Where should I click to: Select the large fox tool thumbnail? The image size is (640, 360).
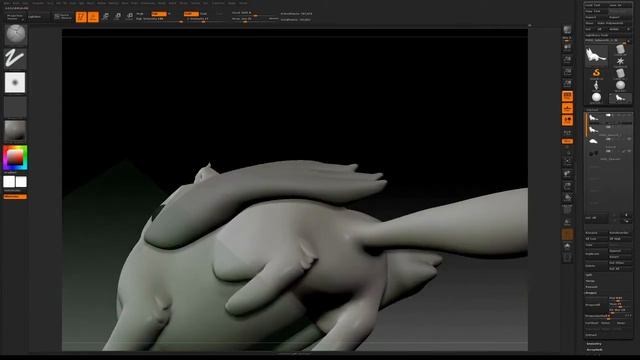[x=596, y=56]
